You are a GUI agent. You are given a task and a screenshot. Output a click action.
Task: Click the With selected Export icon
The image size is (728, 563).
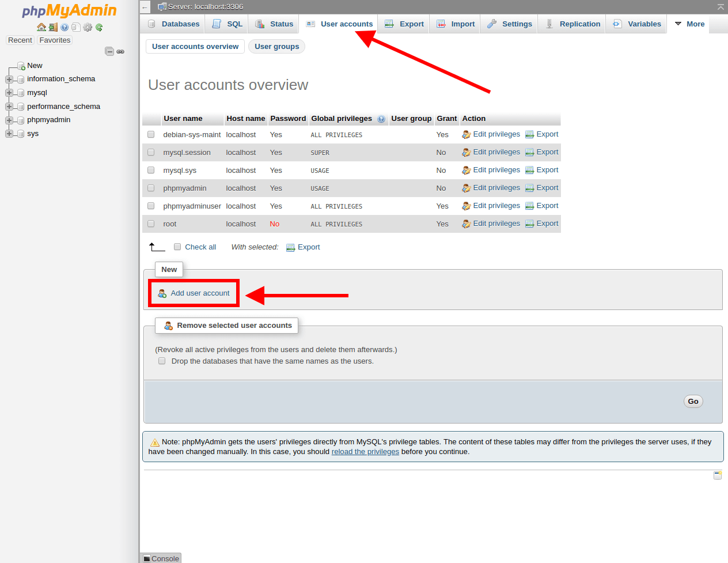click(x=291, y=248)
